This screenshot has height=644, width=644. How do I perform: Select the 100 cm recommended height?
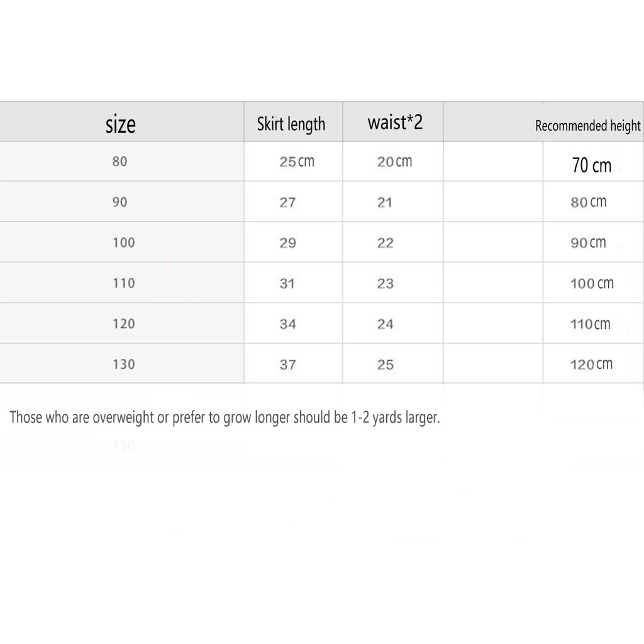point(592,283)
